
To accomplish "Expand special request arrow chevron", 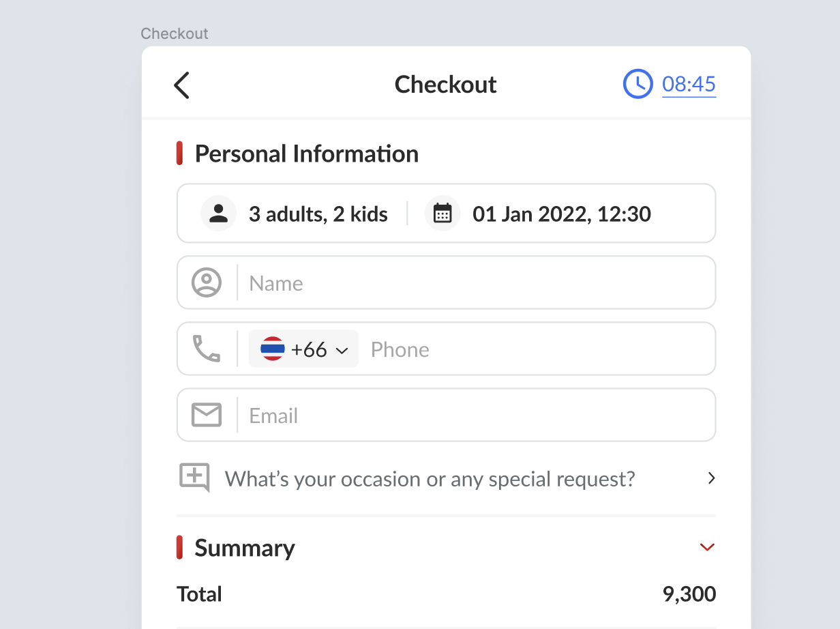I will click(711, 478).
